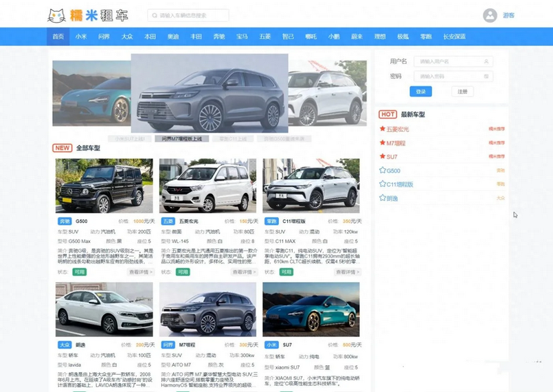This screenshot has width=553, height=392.
Task: Click the red star beside 五菱宏光
Action: tap(383, 128)
